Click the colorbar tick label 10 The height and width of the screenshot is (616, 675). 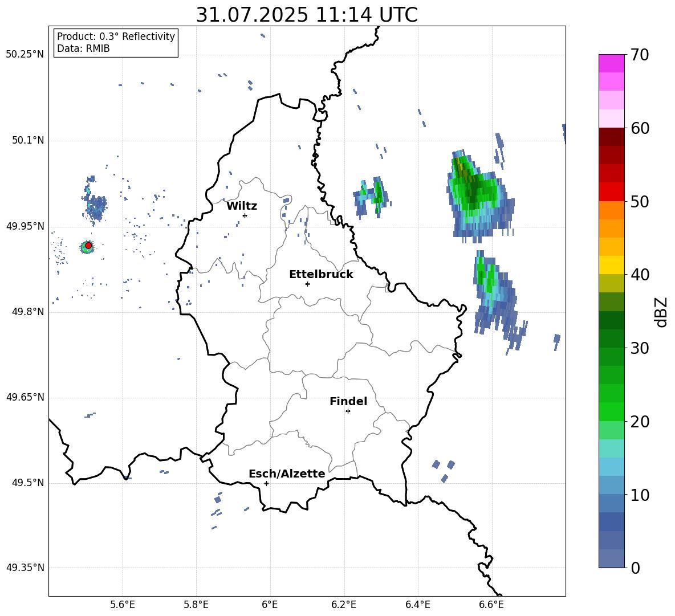click(x=639, y=495)
